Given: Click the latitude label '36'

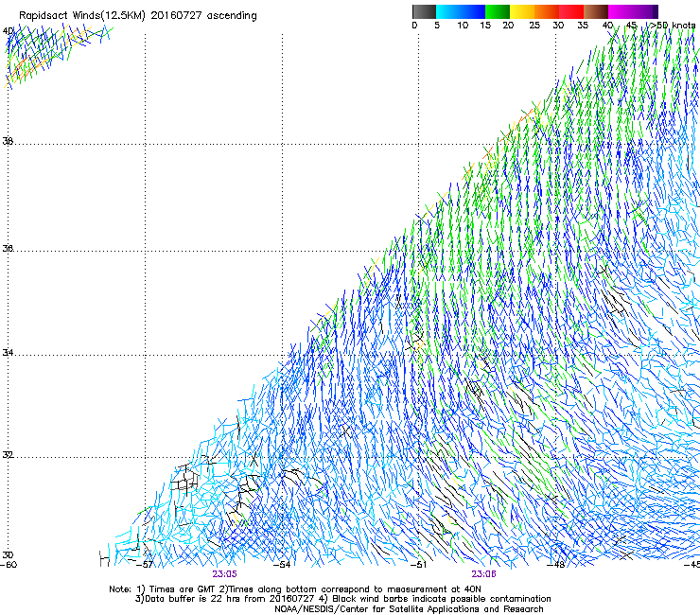Looking at the screenshot, I should 8,248.
